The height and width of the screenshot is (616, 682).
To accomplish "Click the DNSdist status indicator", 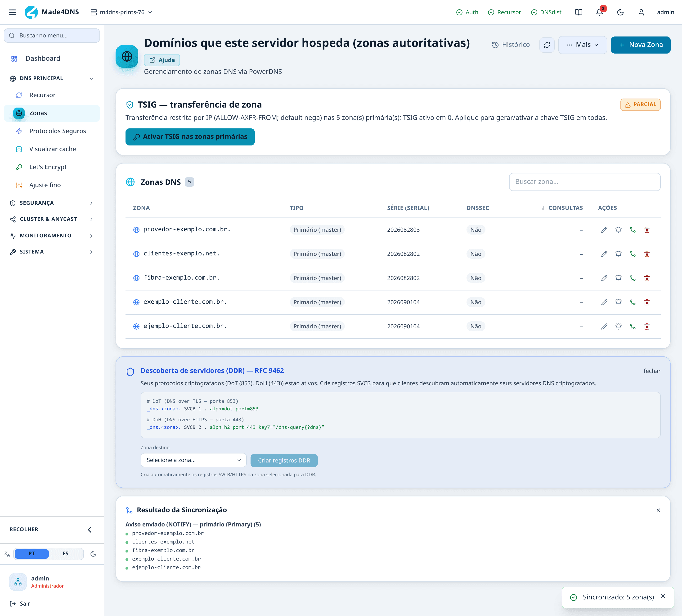I will 546,12.
